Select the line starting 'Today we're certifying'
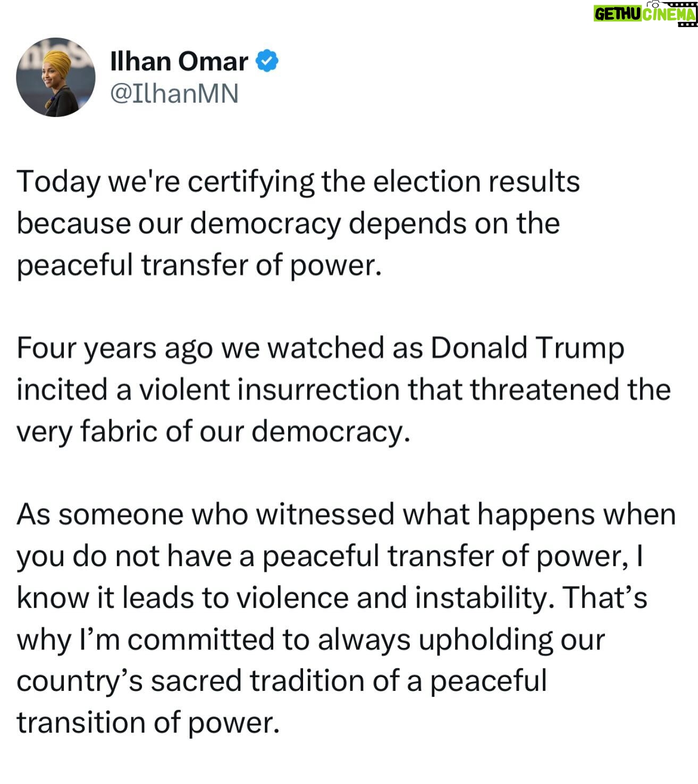 [x=298, y=182]
